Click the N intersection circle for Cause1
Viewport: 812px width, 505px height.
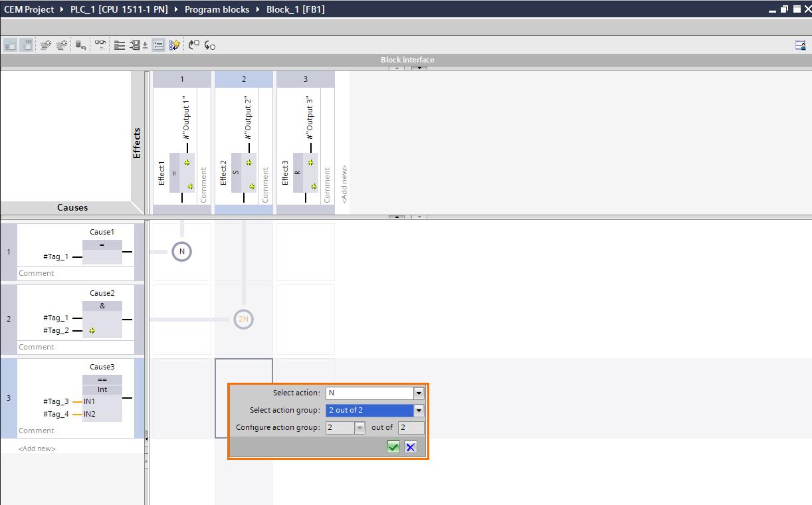(x=181, y=251)
